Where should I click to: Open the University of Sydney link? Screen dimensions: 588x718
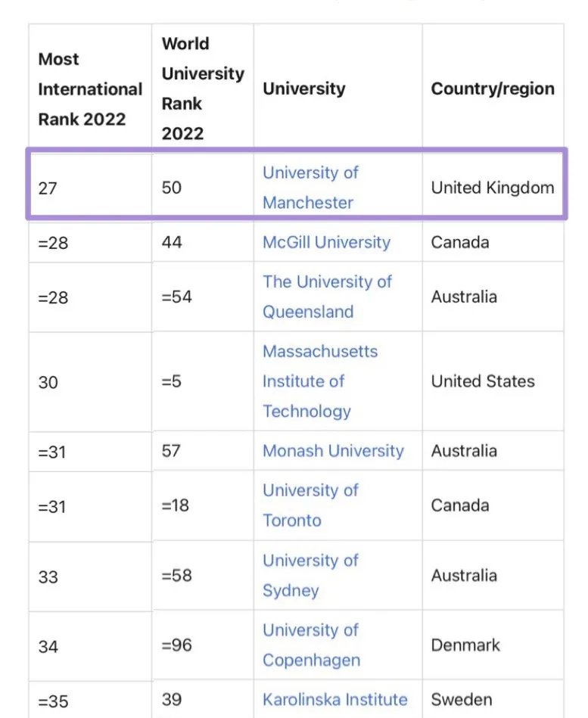pyautogui.click(x=310, y=576)
